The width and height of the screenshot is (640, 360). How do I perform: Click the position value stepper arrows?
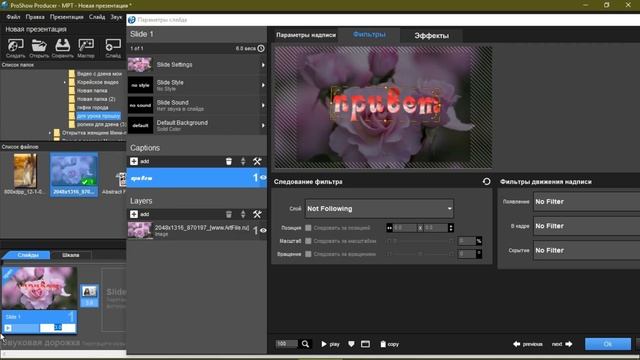click(x=451, y=228)
